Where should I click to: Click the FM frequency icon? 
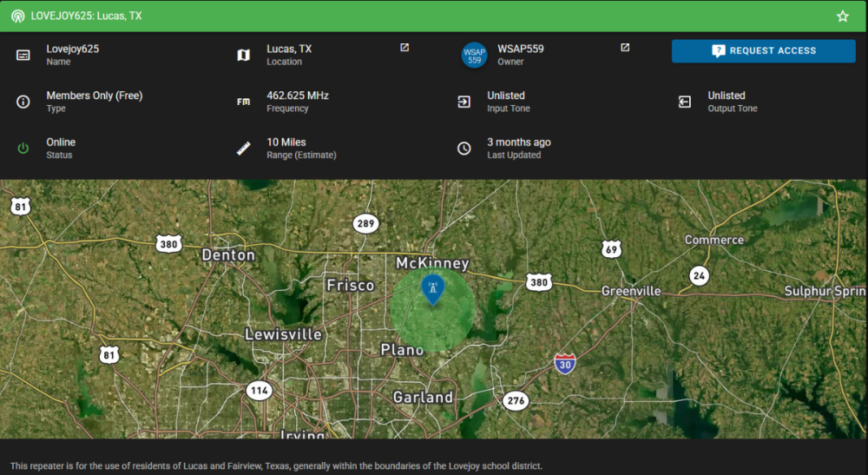point(244,102)
